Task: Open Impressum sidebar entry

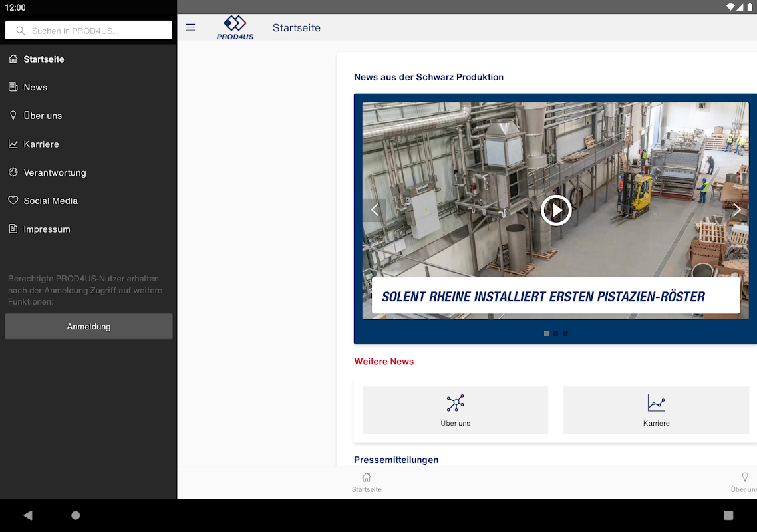Action: click(x=47, y=229)
